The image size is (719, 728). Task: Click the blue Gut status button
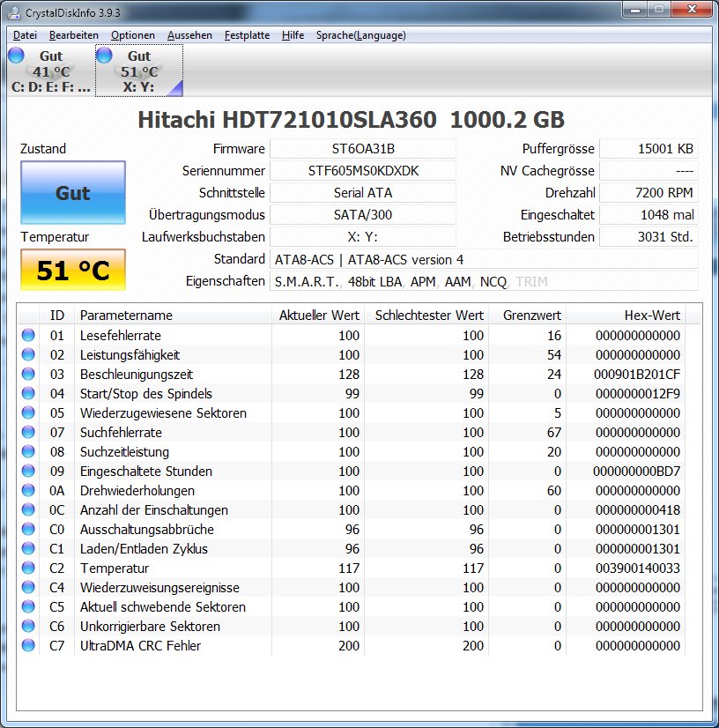(x=73, y=193)
